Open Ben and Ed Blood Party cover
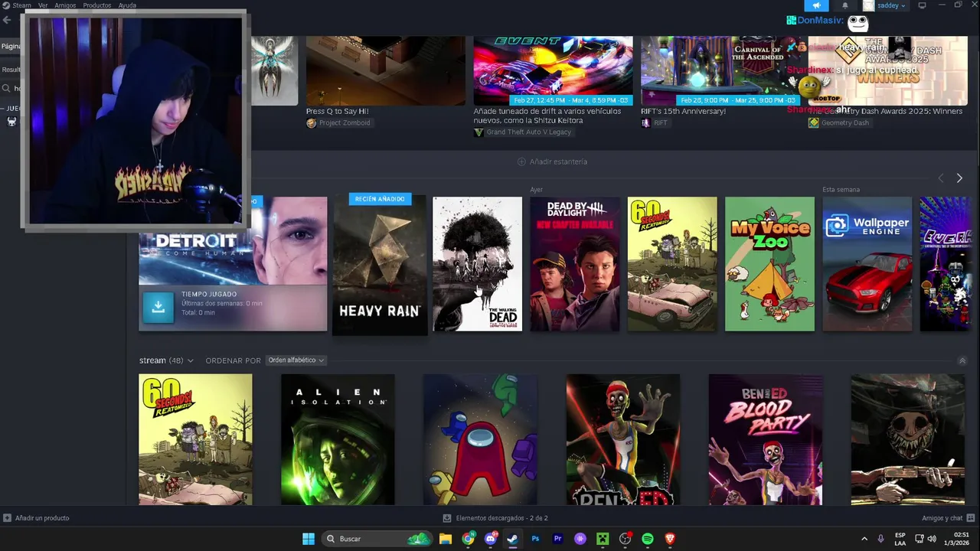The image size is (980, 551). click(x=765, y=439)
